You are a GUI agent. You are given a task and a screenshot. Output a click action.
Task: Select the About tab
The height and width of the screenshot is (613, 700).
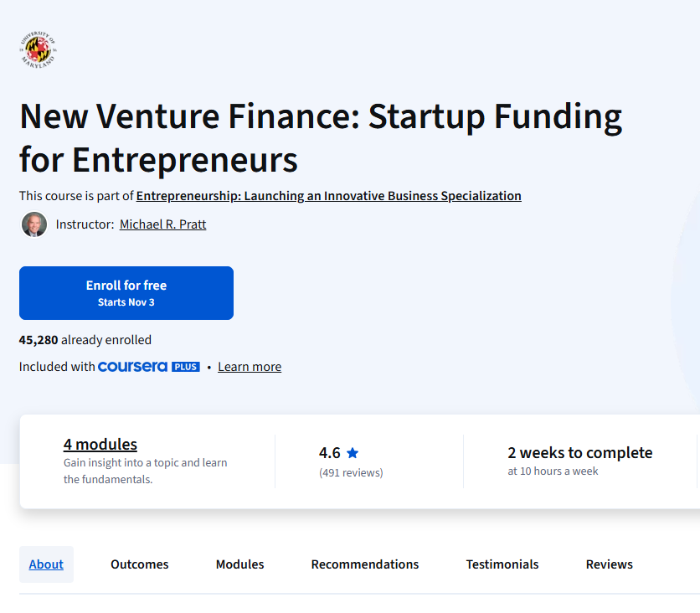pyautogui.click(x=46, y=564)
